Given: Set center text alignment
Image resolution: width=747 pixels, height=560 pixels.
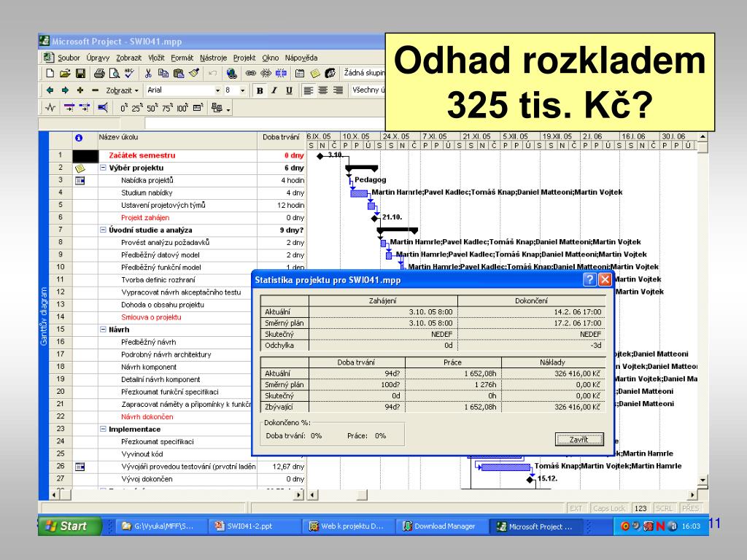Looking at the screenshot, I should point(323,90).
